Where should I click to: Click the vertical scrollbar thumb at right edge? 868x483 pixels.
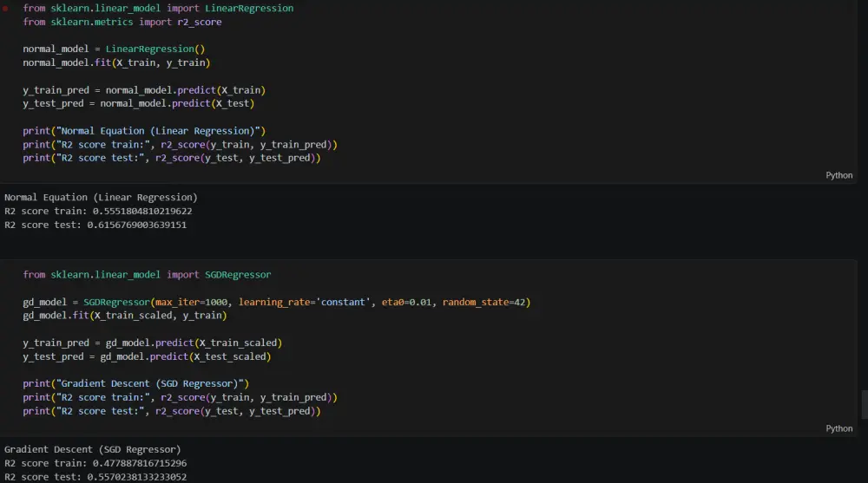[865, 404]
